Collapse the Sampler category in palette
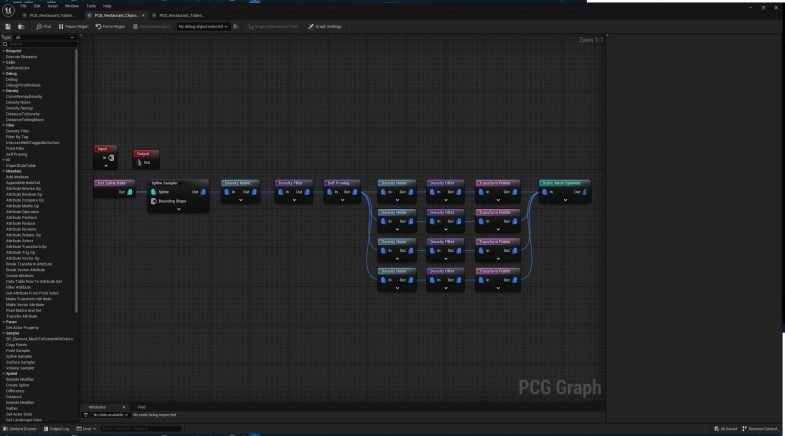The image size is (785, 436). tap(4, 333)
